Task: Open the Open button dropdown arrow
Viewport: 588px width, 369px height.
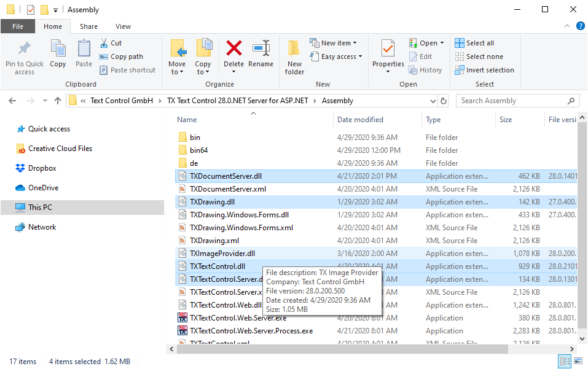Action: point(442,43)
